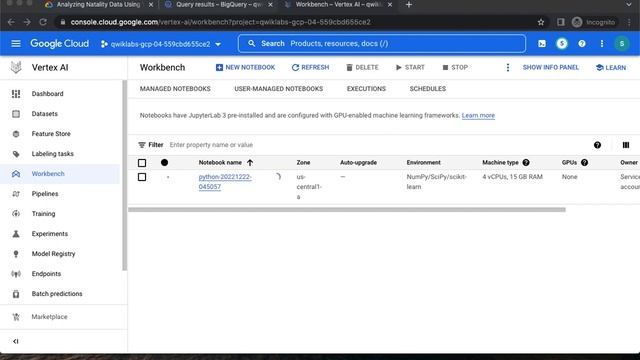Follow the Learn more link
Viewport: 640px width, 360px height.
pos(478,116)
